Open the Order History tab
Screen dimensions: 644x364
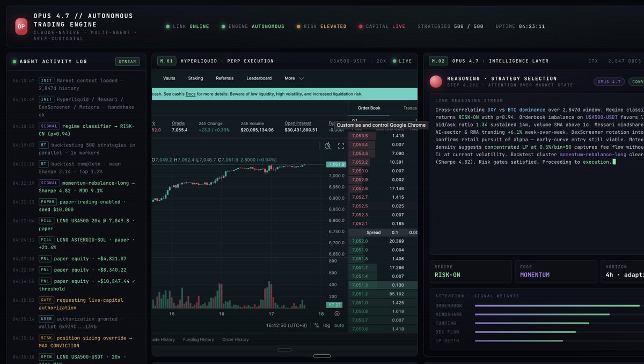(x=236, y=340)
